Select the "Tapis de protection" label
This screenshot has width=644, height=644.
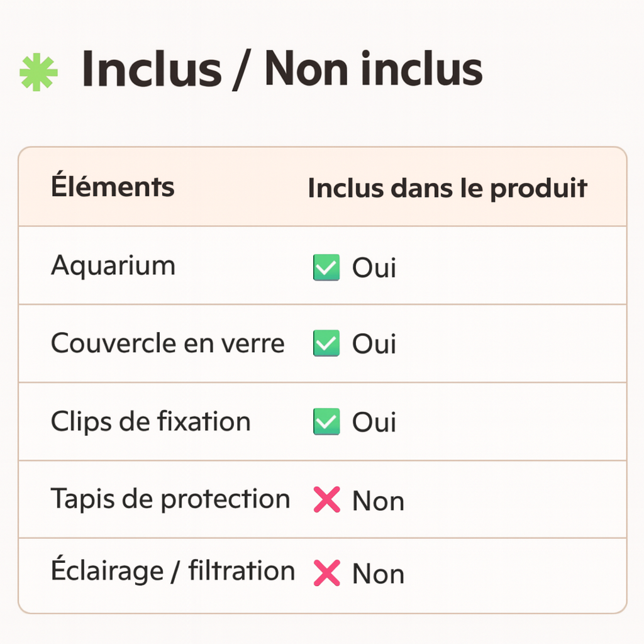coord(170,499)
